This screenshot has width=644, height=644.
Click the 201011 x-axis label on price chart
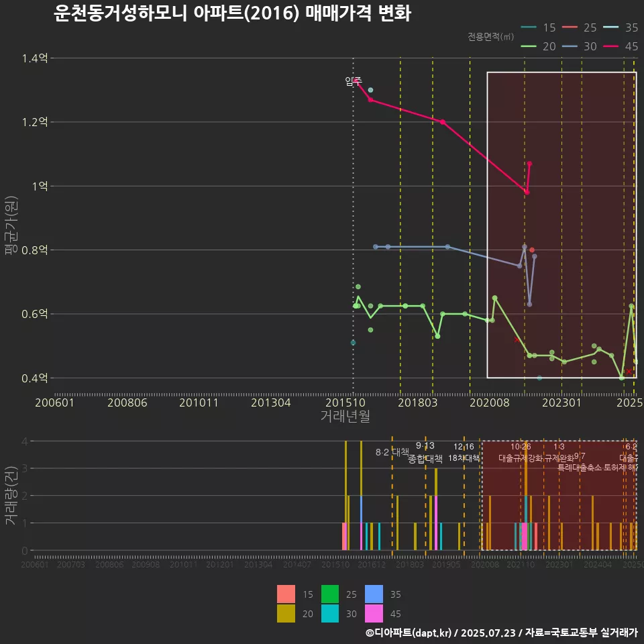coord(199,402)
